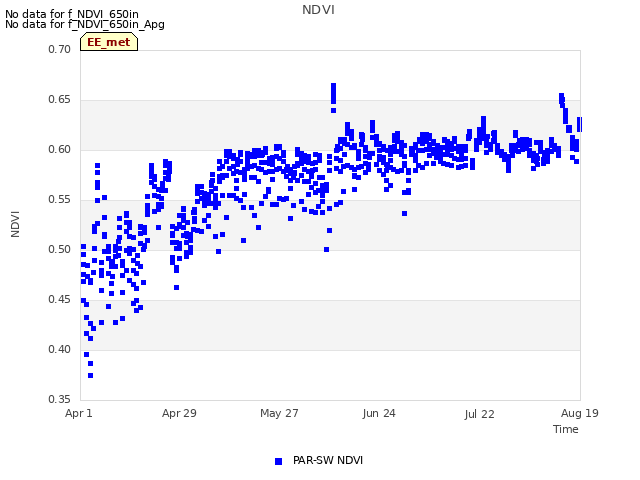The width and height of the screenshot is (640, 480).
Task: Select the May 27 x-axis tick label
Action: [x=279, y=413]
